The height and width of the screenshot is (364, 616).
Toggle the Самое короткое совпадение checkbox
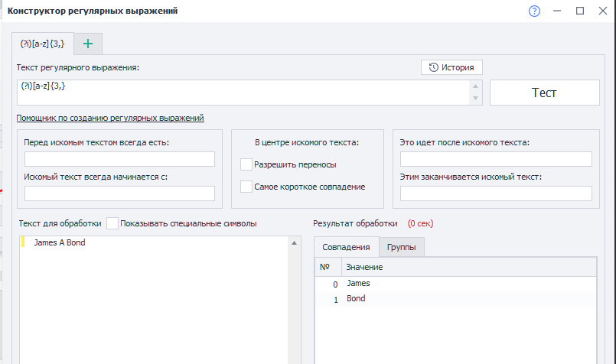coord(246,187)
